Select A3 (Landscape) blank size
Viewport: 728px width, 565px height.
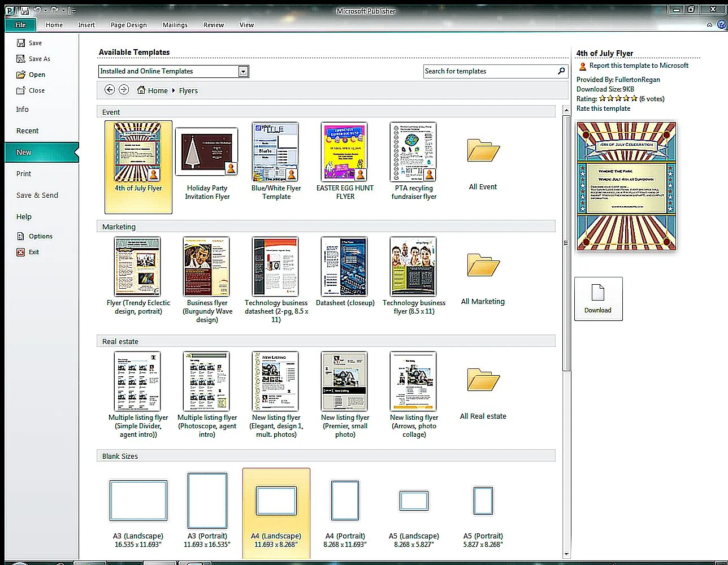click(x=138, y=513)
